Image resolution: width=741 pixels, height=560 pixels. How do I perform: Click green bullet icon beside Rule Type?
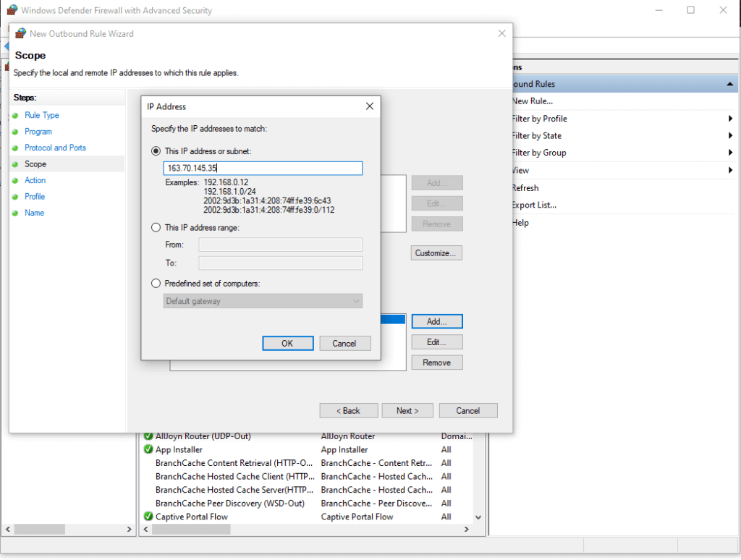point(15,115)
